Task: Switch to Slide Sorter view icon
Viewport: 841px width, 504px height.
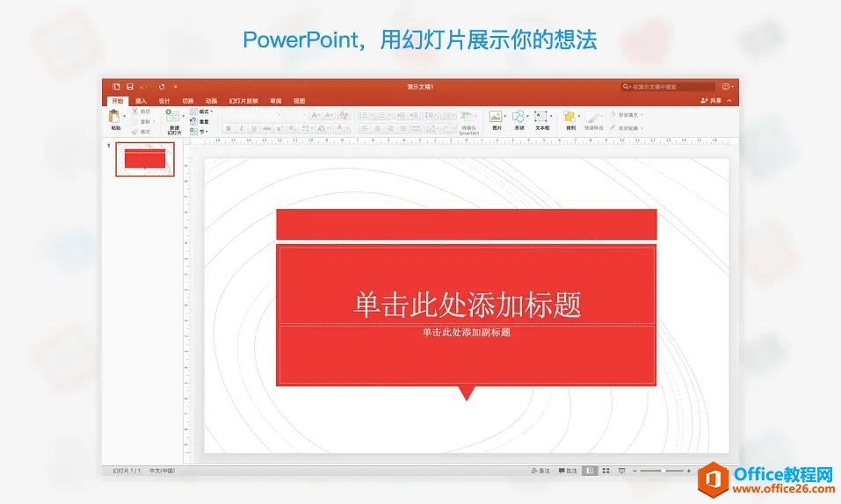Action: (606, 471)
